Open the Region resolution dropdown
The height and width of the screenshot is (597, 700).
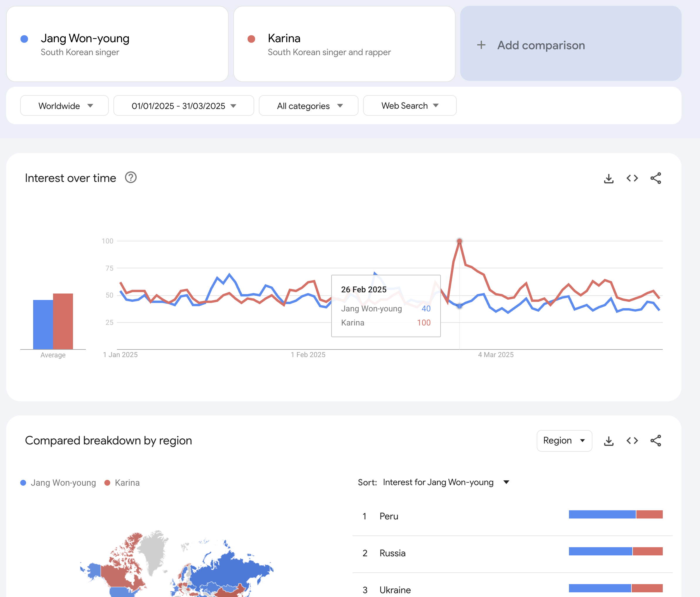(x=564, y=441)
